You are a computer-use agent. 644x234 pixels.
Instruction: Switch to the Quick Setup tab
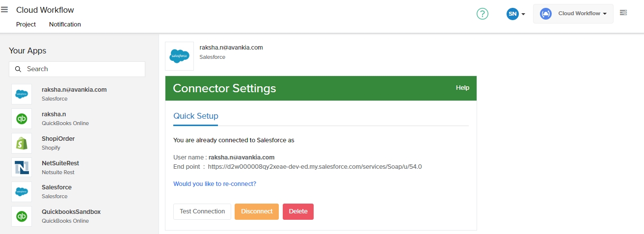(196, 116)
